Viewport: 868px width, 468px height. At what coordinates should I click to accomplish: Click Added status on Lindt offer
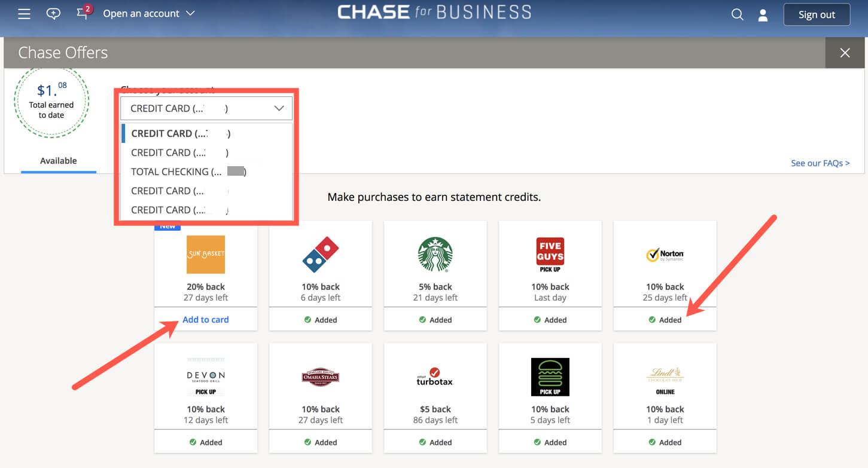pos(665,442)
